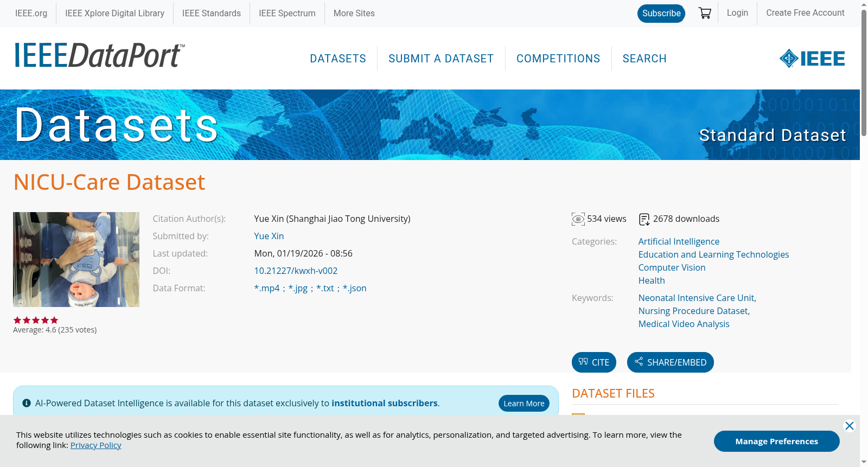Screen dimensions: 868x467
Task: Go to IEEE Spectrum
Action: tap(287, 13)
